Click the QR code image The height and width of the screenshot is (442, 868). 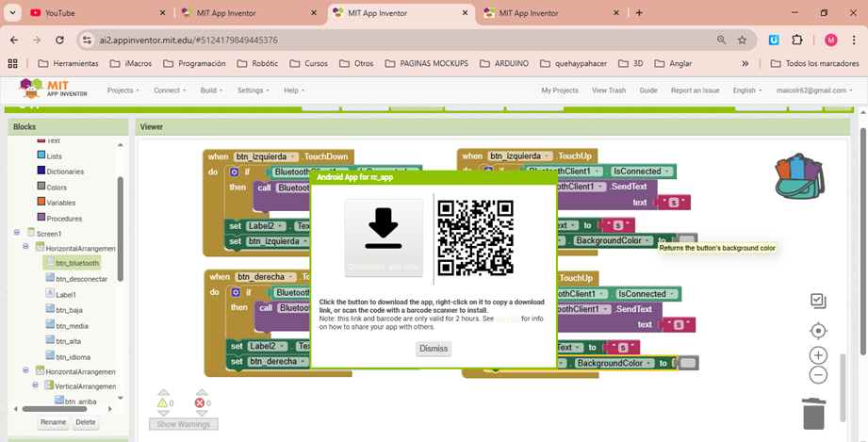coord(475,237)
